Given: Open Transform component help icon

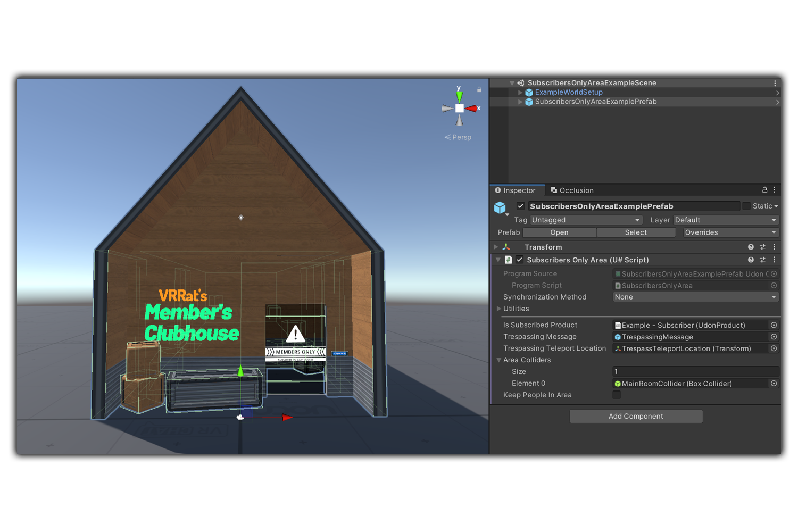Looking at the screenshot, I should tap(751, 247).
